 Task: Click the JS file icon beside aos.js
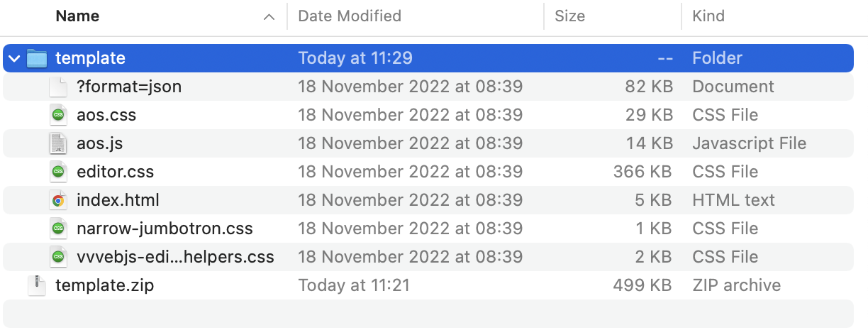click(x=58, y=143)
